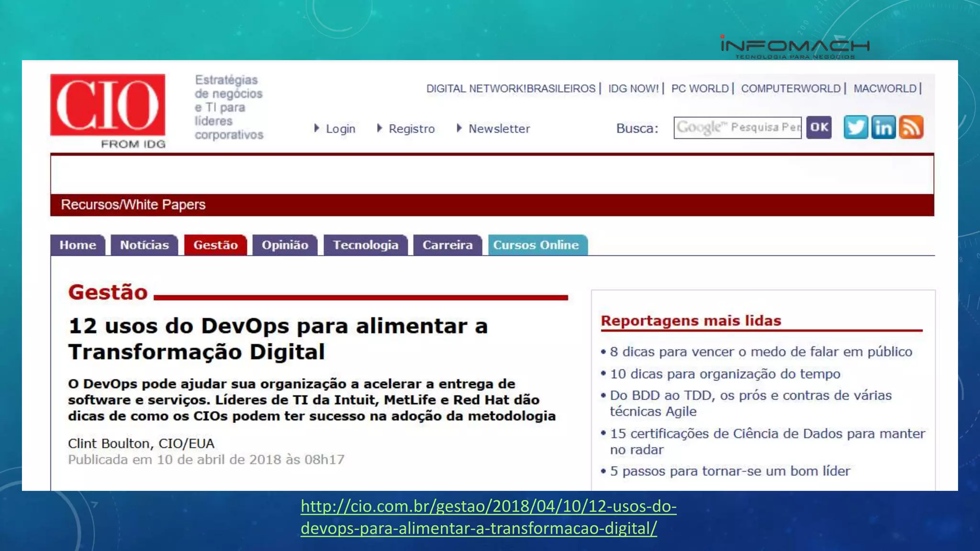Click the tagline 'Estratégias de negócios e TI'
The image size is (980, 551).
[x=229, y=108]
